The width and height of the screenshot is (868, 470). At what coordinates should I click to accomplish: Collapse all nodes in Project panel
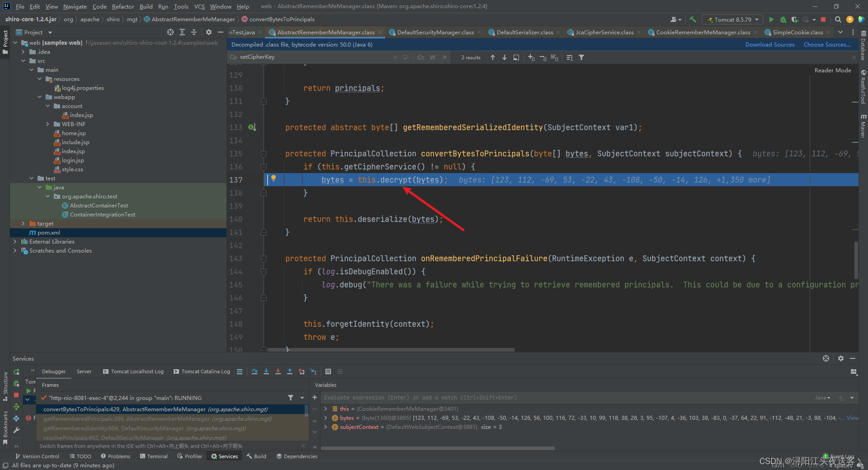point(194,32)
